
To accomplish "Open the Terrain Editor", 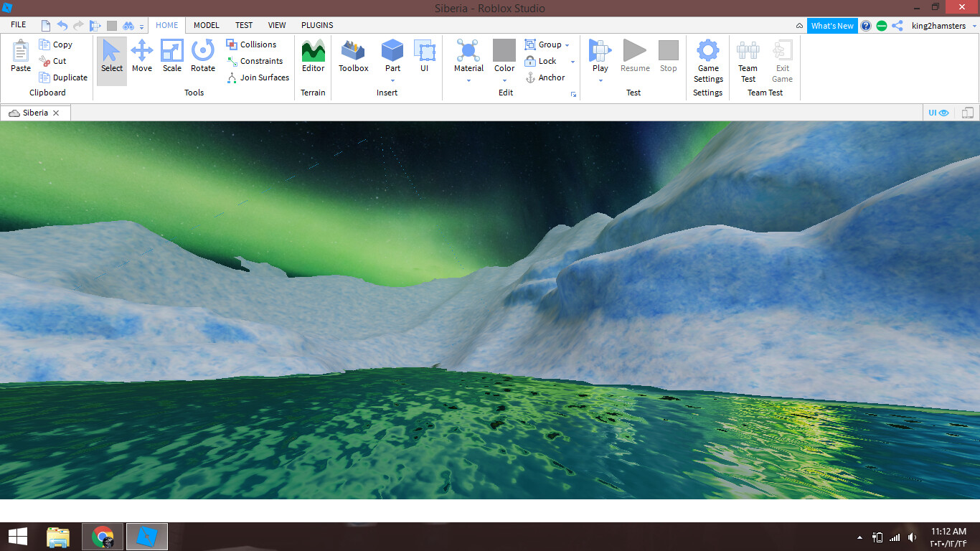I will click(313, 56).
